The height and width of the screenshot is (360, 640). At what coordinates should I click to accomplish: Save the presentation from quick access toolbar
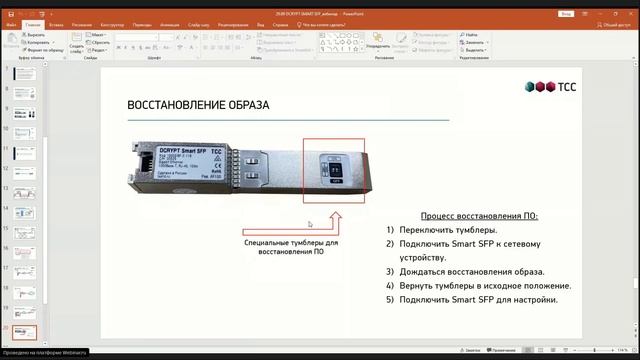[11, 14]
